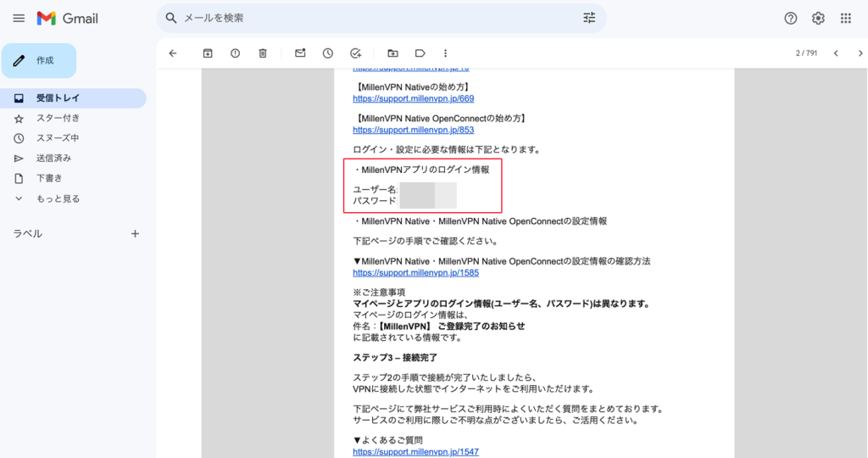
Task: Report spam with the exclamation icon
Action: (x=235, y=53)
